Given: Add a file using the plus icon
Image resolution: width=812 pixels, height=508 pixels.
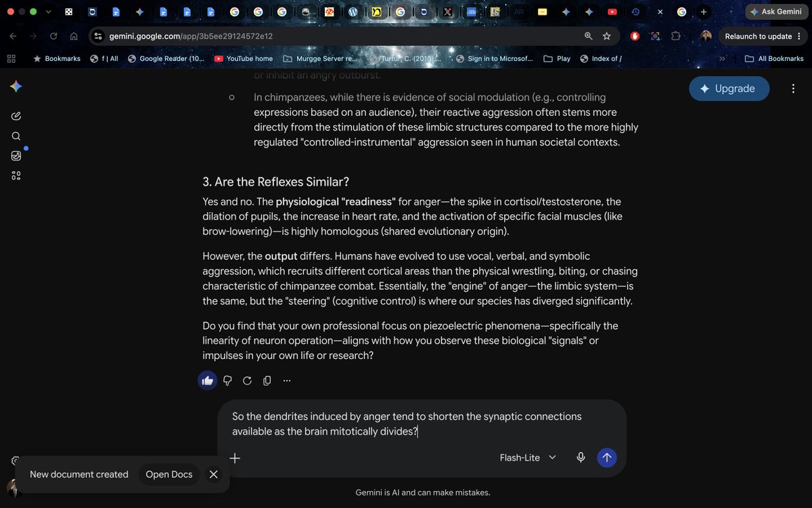Looking at the screenshot, I should click(x=235, y=458).
